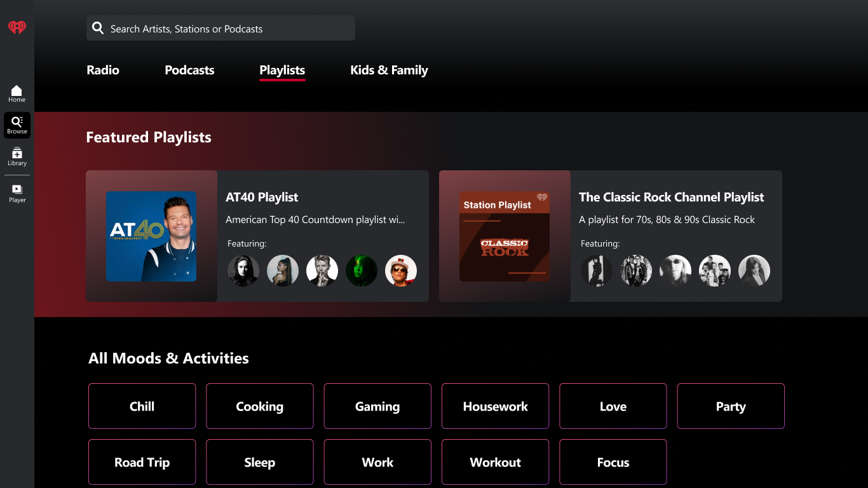Click the AT40 playlist cover art

pyautogui.click(x=151, y=236)
